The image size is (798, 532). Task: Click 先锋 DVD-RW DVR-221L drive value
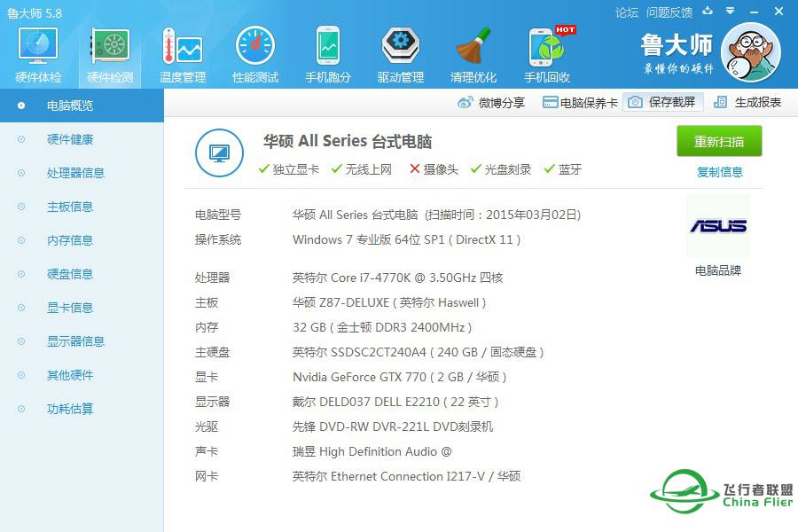point(393,426)
